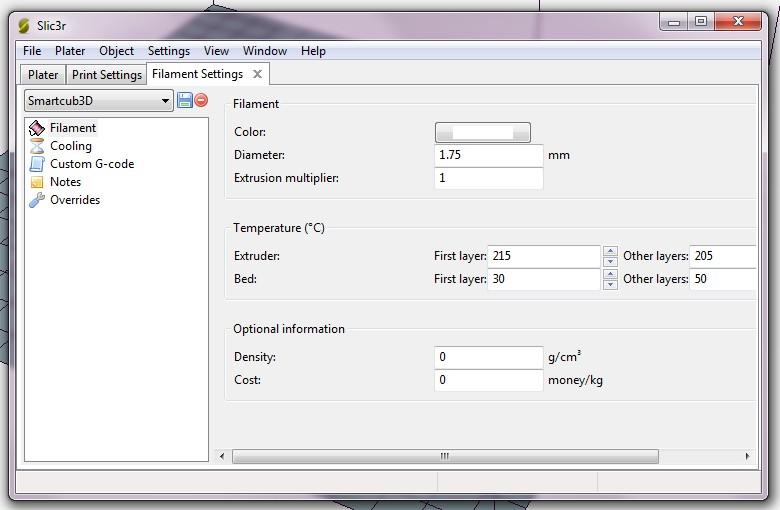Switch to the Plater tab

pos(43,75)
